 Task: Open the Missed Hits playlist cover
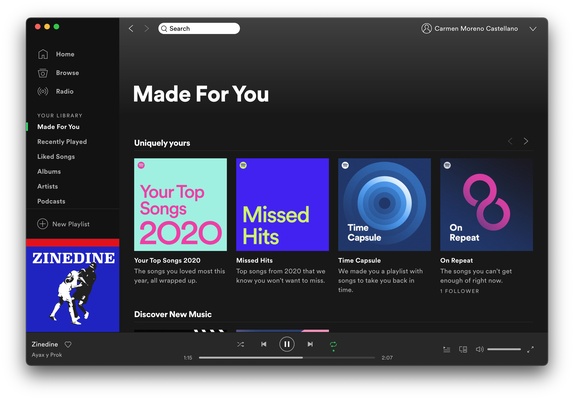pos(282,205)
